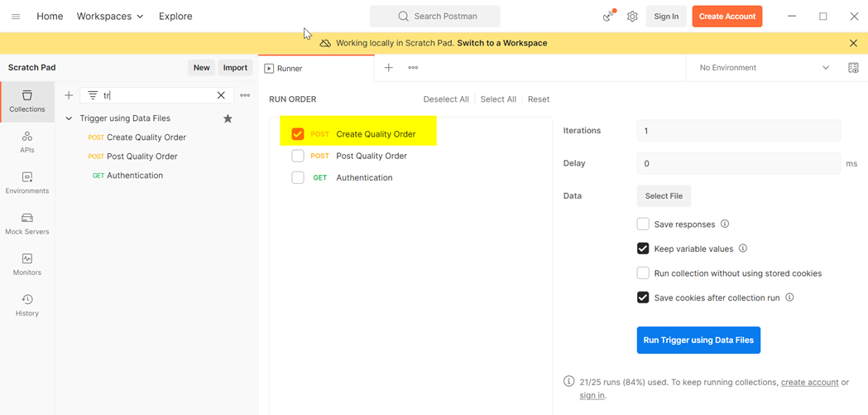
Task: Open the No Environment dropdown
Action: click(x=764, y=68)
